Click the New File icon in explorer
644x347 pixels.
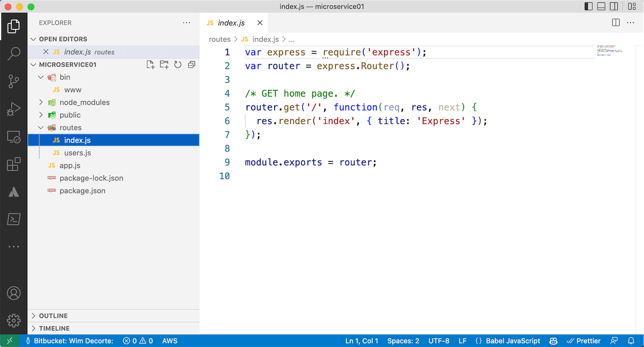(150, 64)
